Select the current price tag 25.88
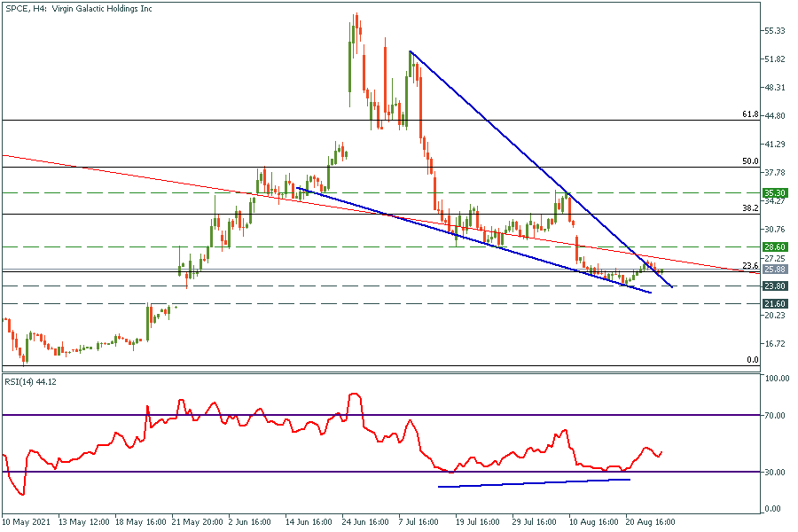 (x=775, y=269)
